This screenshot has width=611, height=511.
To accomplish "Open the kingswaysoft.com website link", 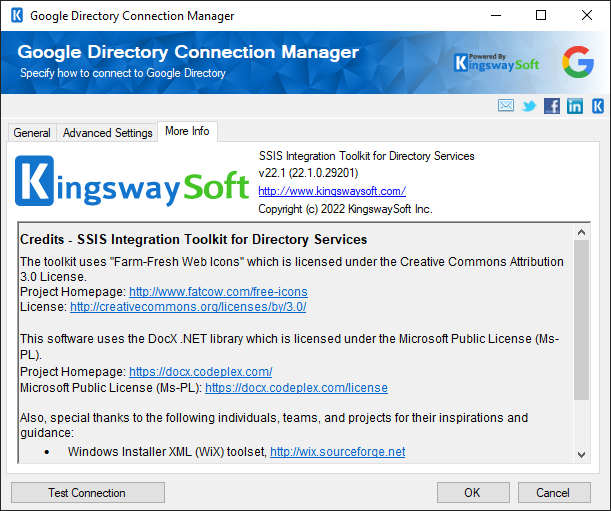I will 332,191.
